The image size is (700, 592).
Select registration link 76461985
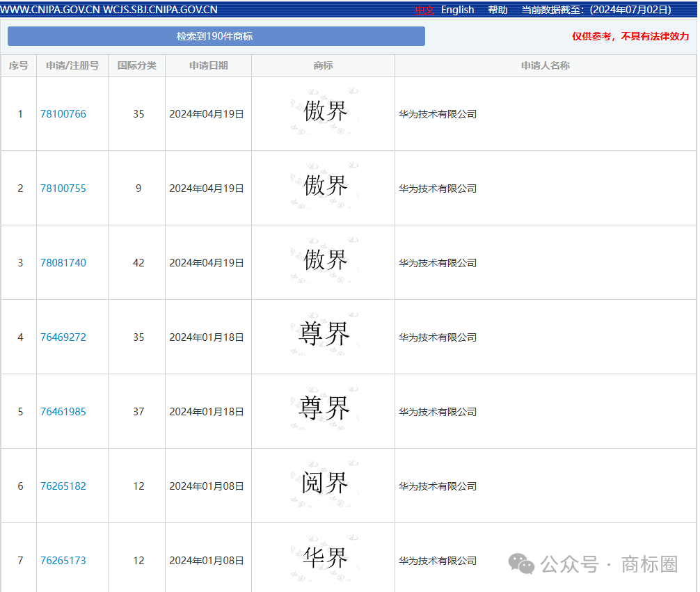(63, 412)
